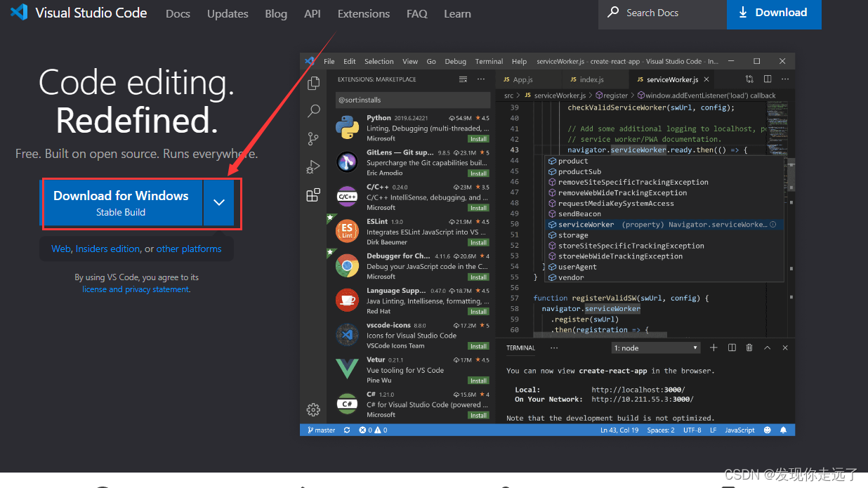Click the open changes compare icon in editor

click(x=749, y=79)
